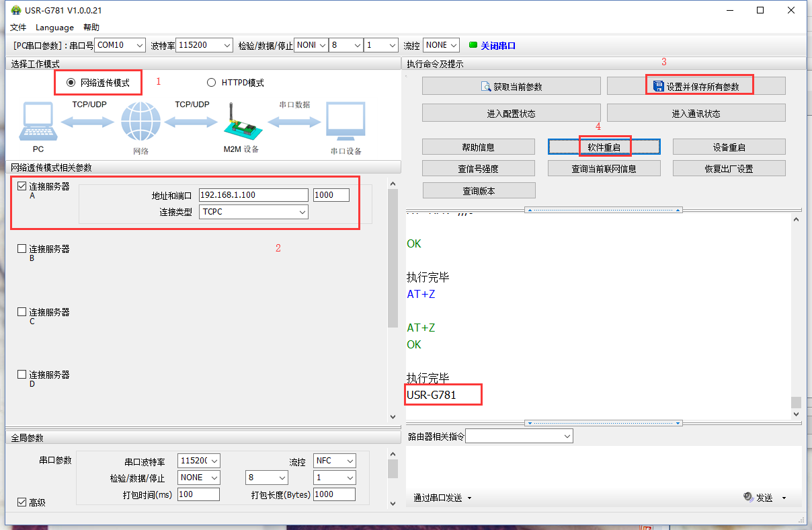812x530 pixels.
Task: Click the floppy disk icon on 设置并保存所有参数
Action: 658,86
